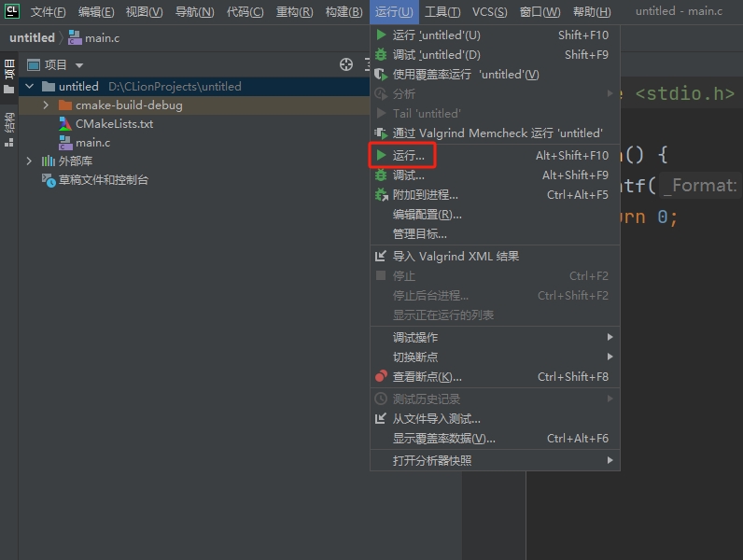Screen dimensions: 743x560
Task: Click the green run icon for 运行 'untitled'
Action: 381,35
